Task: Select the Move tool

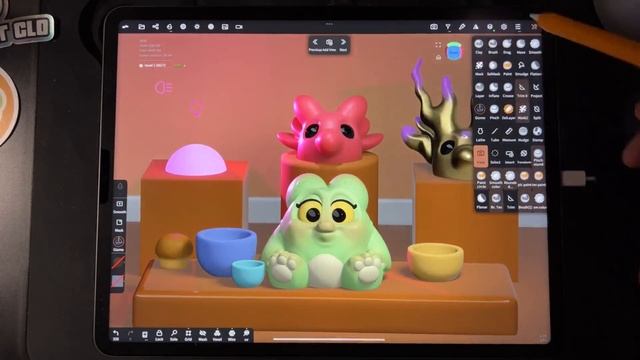Action: 521,46
